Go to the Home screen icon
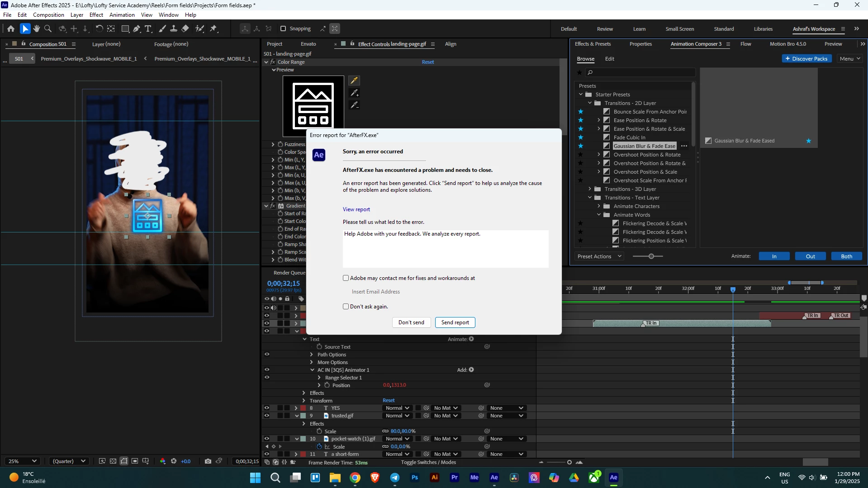 click(x=11, y=28)
